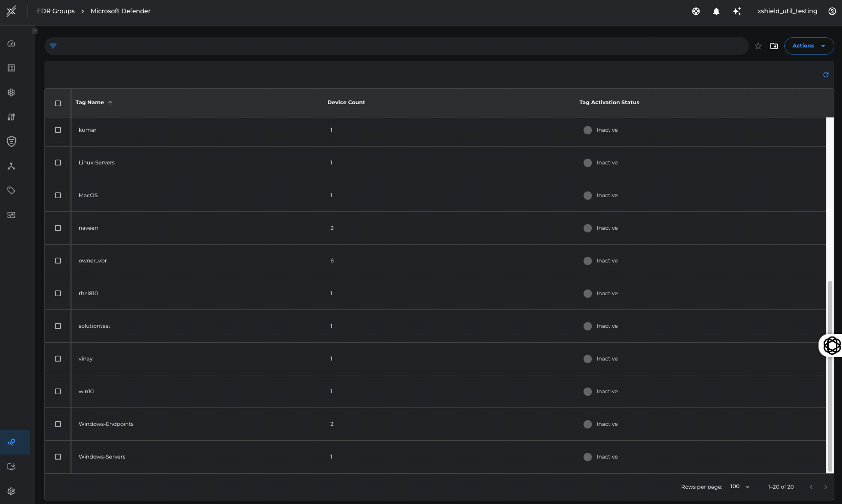
Task: Click the user account profile icon
Action: click(x=832, y=11)
